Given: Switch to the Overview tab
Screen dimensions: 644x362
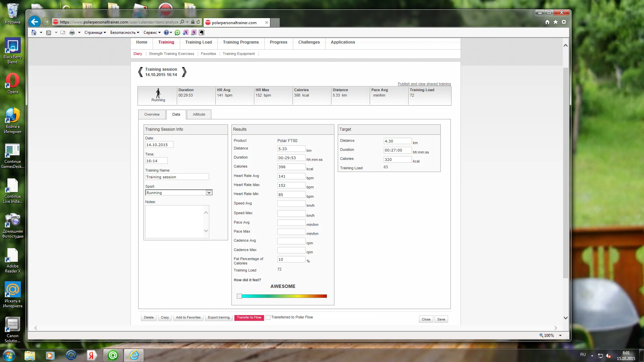Looking at the screenshot, I should [x=152, y=114].
